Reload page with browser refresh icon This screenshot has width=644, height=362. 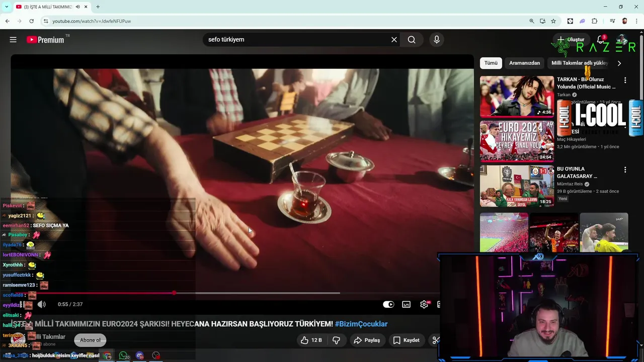[x=31, y=21]
